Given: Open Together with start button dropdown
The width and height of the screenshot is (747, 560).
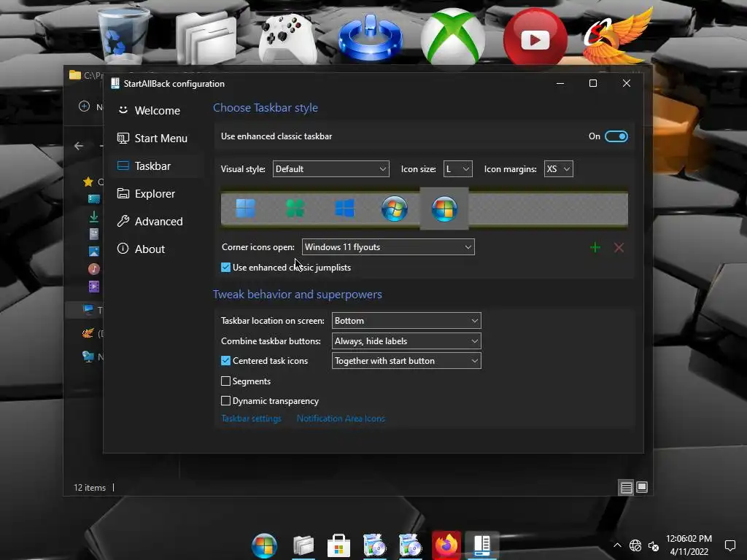Looking at the screenshot, I should 406,361.
